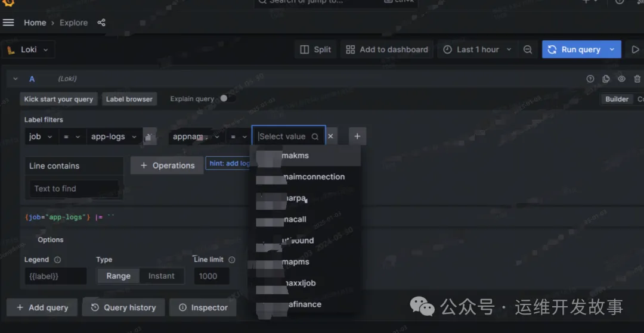Screen dimensions: 644x333
Task: Click the duplicate query icon
Action: (x=606, y=79)
